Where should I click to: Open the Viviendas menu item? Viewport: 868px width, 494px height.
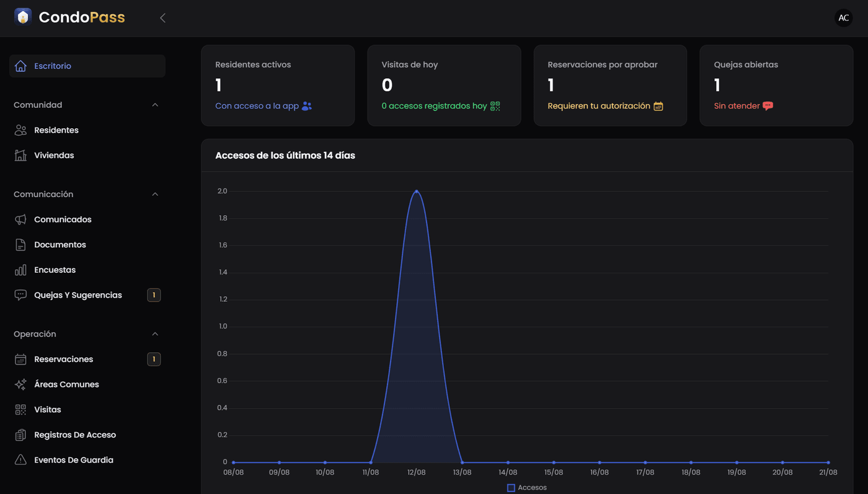87,156
